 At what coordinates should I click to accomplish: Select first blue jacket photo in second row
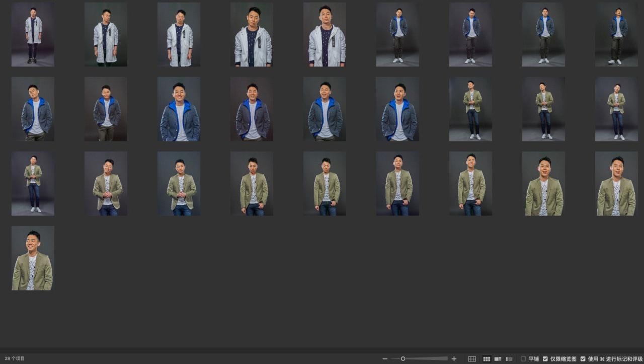pos(33,109)
